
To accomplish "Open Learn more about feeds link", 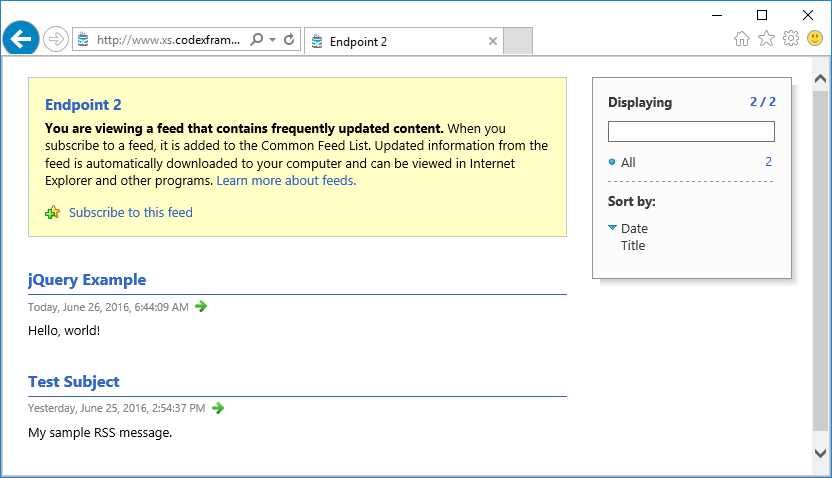I will click(x=286, y=180).
